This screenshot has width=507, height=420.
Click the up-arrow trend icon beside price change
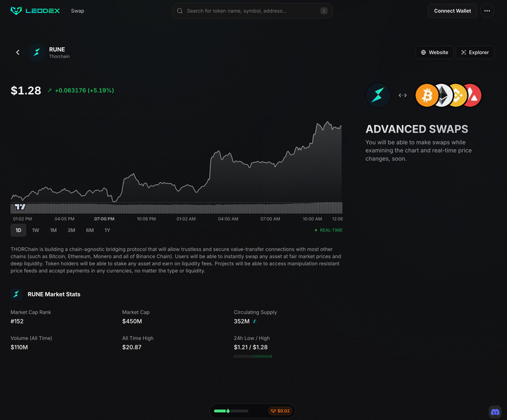pyautogui.click(x=50, y=90)
